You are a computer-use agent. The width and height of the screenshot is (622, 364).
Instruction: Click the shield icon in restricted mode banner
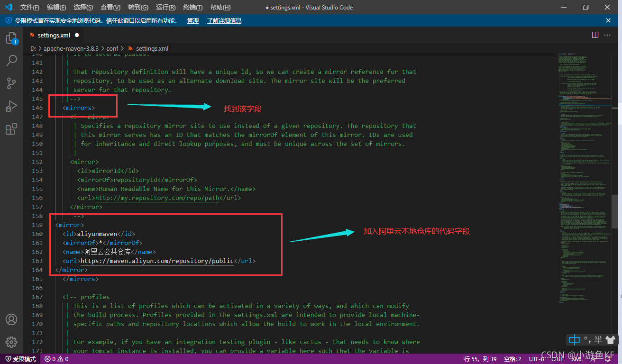click(x=9, y=20)
